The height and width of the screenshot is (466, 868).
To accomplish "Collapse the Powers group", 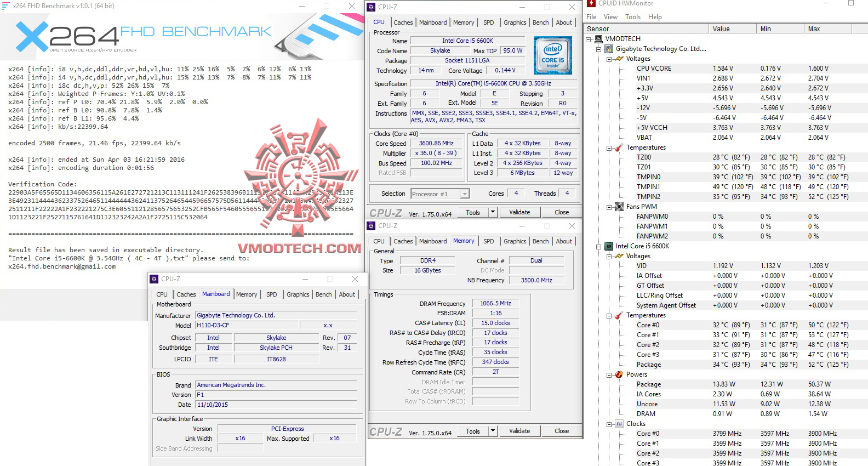I will pyautogui.click(x=609, y=374).
